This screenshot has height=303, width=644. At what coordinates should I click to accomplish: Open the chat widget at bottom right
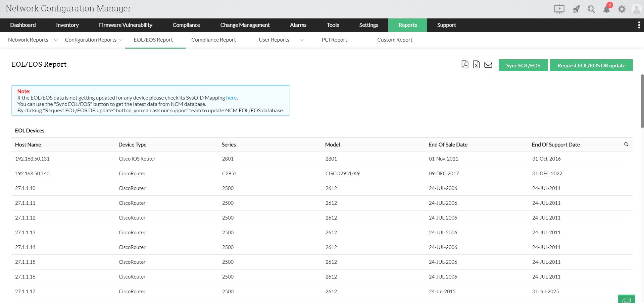point(627,299)
